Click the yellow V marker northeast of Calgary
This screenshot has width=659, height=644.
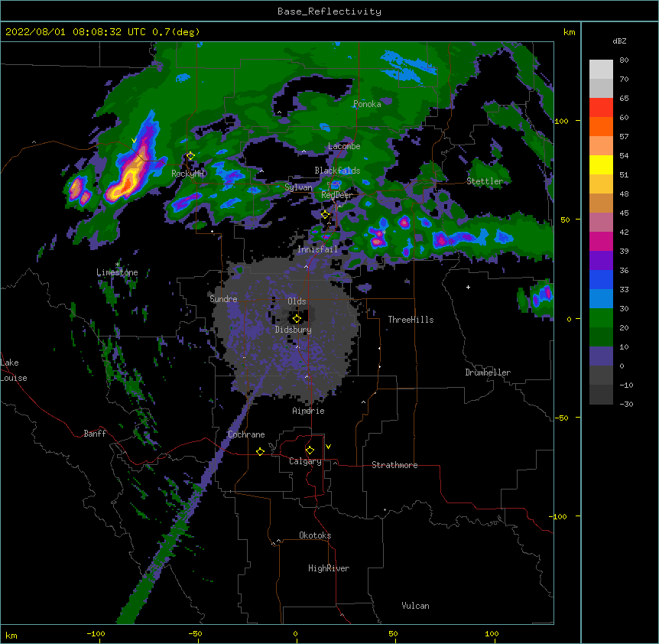pos(328,447)
